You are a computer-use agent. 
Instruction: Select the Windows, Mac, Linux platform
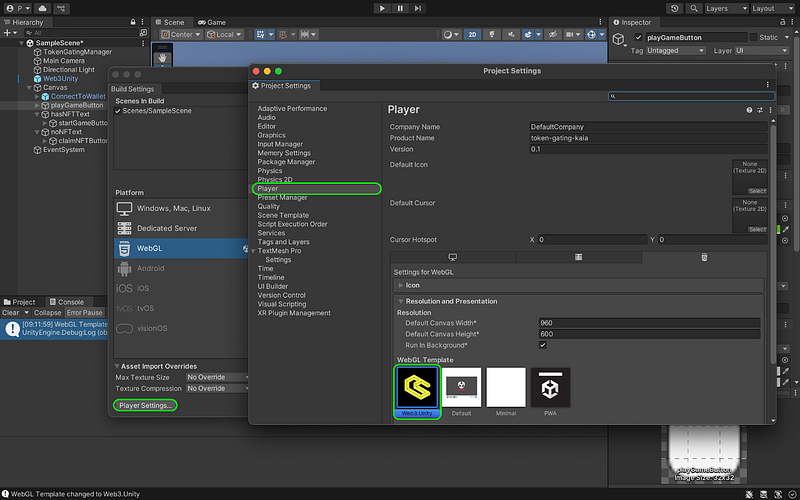(181, 208)
